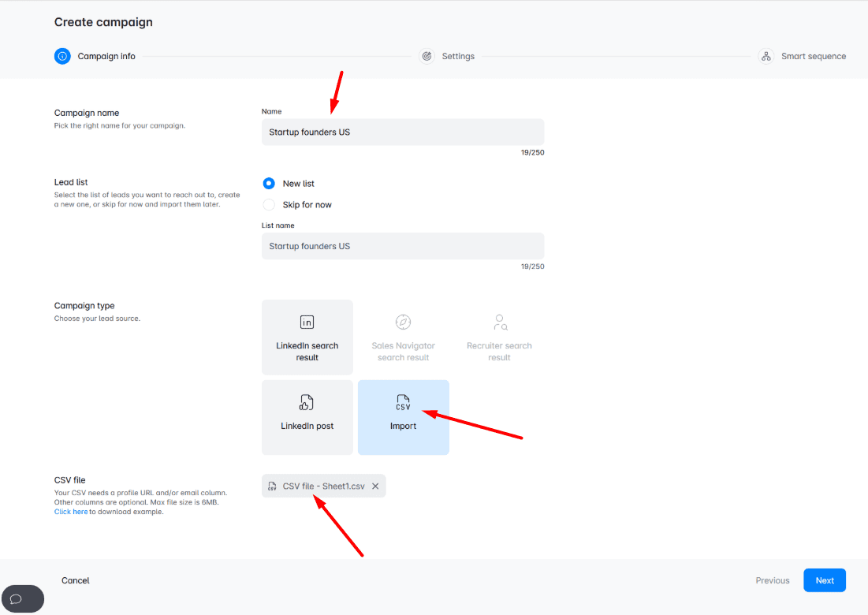Viewport: 868px width, 615px height.
Task: Click the Recruiter search person icon
Action: coord(500,322)
